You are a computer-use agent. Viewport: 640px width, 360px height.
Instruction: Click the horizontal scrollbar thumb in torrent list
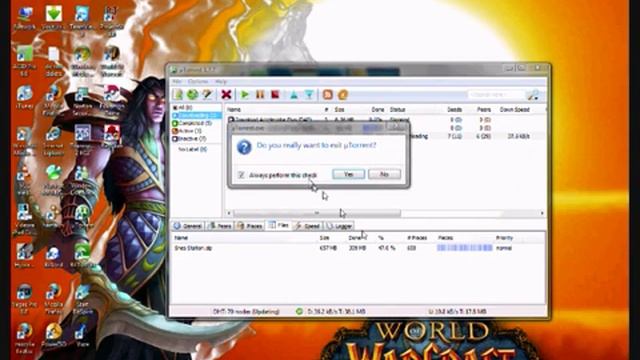(x=317, y=213)
